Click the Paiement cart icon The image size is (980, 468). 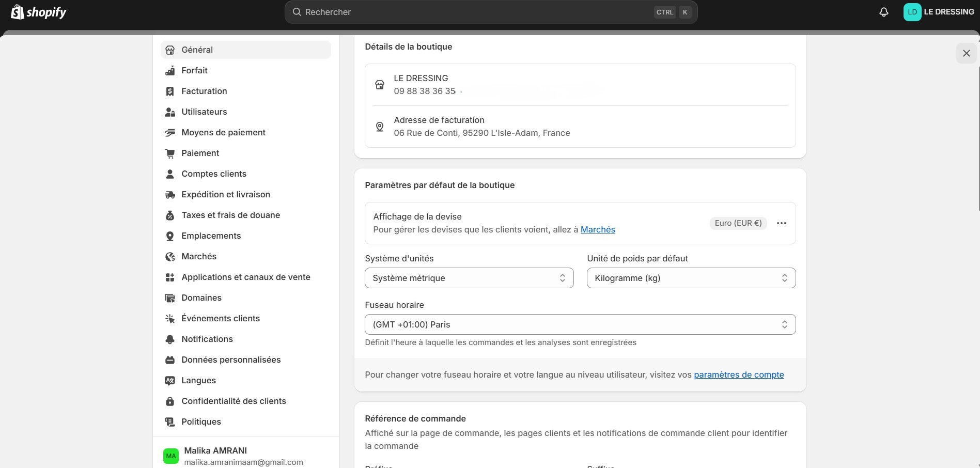[170, 153]
